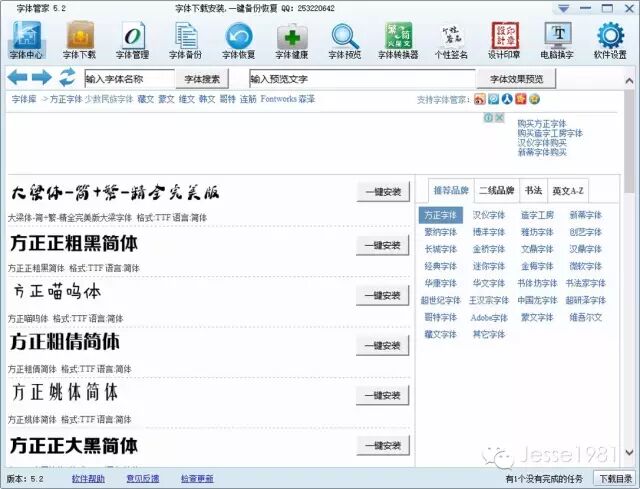The height and width of the screenshot is (489, 640).
Task: Select the 其它字体 brand
Action: 489,334
